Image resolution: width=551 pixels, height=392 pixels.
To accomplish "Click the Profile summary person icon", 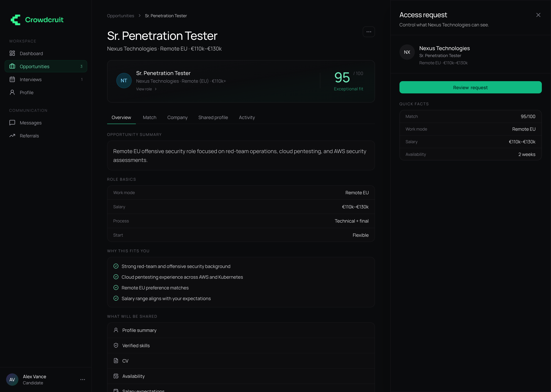I will tap(116, 330).
